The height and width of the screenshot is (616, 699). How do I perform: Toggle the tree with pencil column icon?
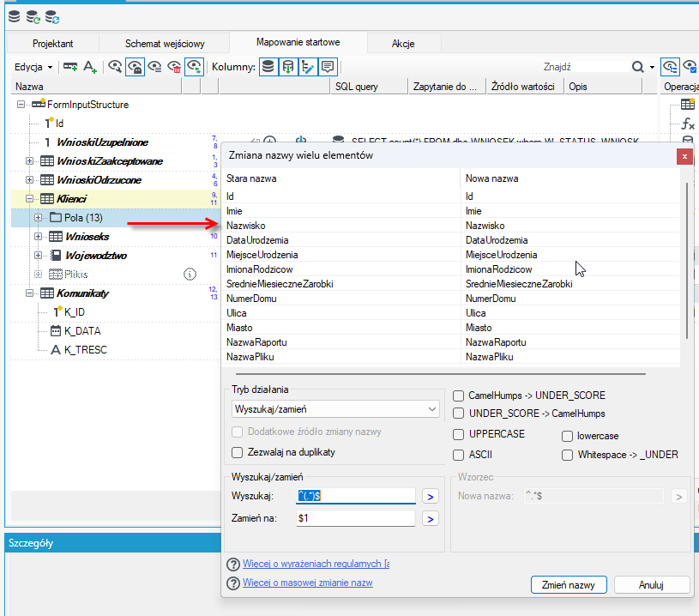[x=308, y=67]
